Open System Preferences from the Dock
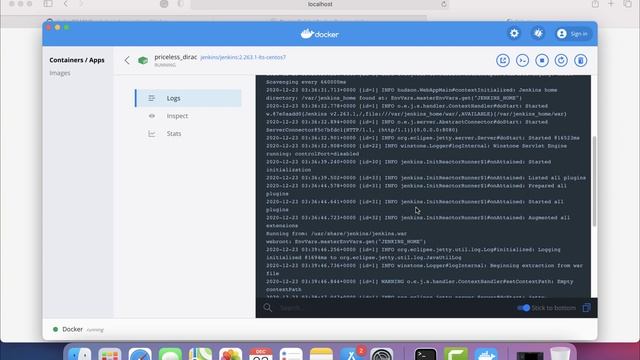The image size is (640, 360). pyautogui.click(x=382, y=354)
